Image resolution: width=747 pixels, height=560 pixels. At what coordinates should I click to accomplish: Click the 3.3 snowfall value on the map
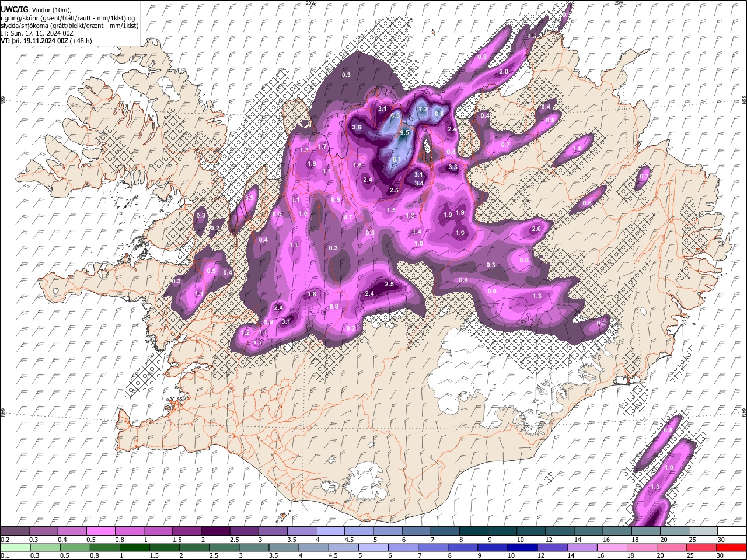(x=453, y=167)
